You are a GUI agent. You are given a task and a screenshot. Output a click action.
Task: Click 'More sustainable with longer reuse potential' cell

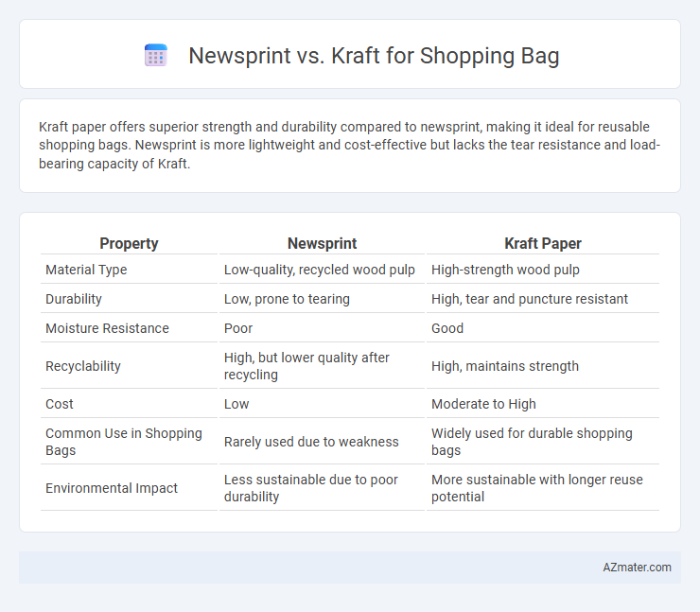tap(537, 488)
